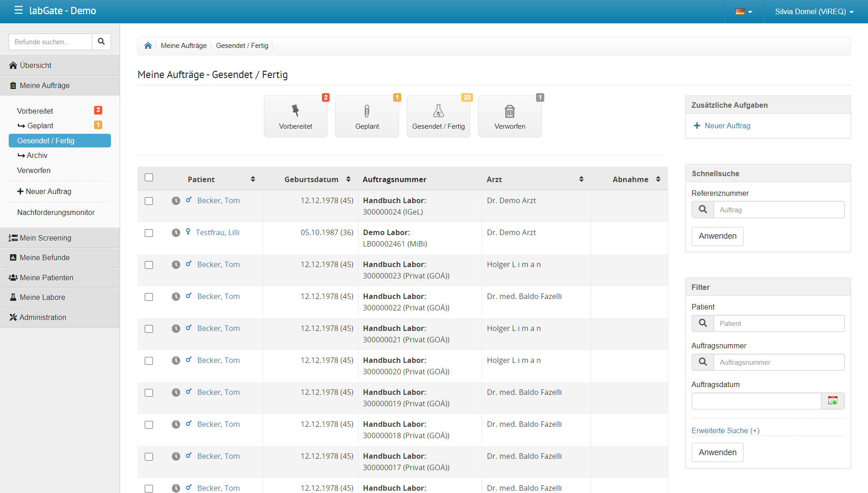Select Archiv in the sidebar submenu
Viewport: 868px width, 493px height.
pos(37,155)
